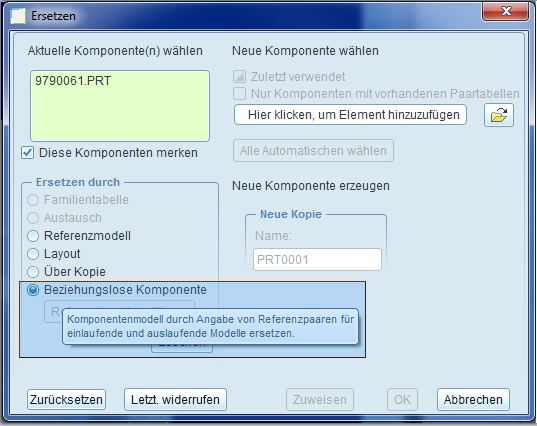Click 'Hier klicken, um Element hinzuzufügen'
This screenshot has width=537, height=426.
tap(350, 115)
